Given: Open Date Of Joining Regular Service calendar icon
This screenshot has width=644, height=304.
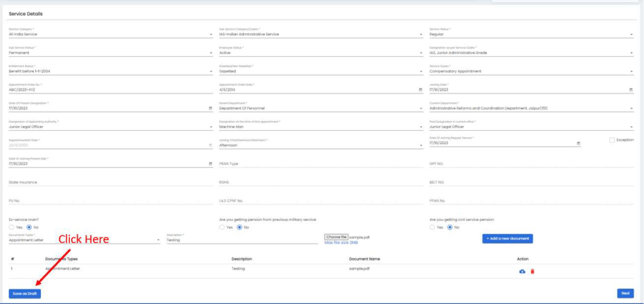Looking at the screenshot, I should click(579, 144).
